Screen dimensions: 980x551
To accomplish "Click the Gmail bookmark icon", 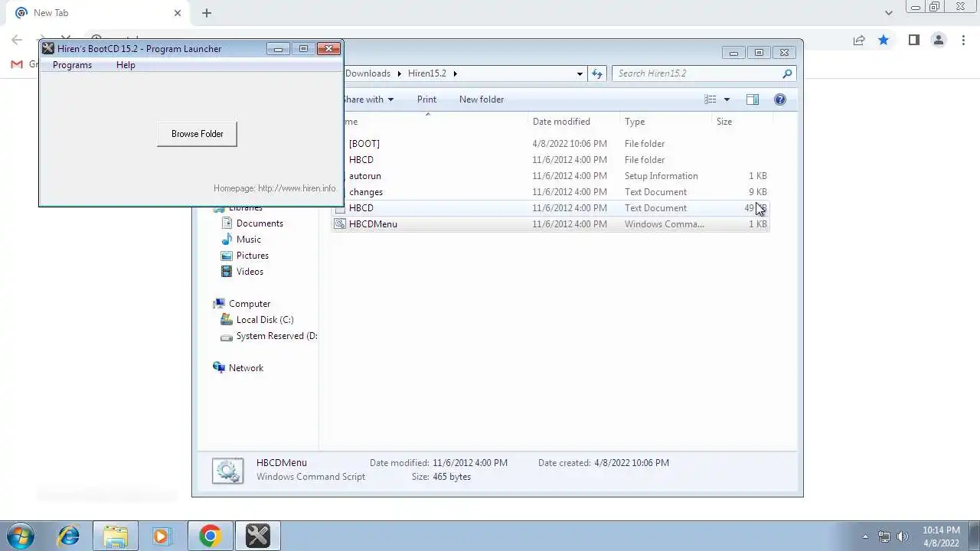I will [17, 64].
